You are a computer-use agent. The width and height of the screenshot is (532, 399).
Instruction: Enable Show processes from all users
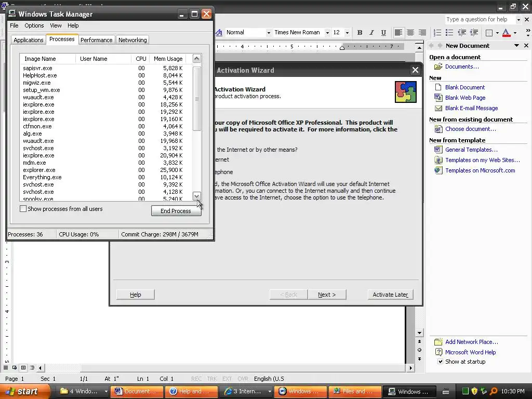tap(23, 209)
